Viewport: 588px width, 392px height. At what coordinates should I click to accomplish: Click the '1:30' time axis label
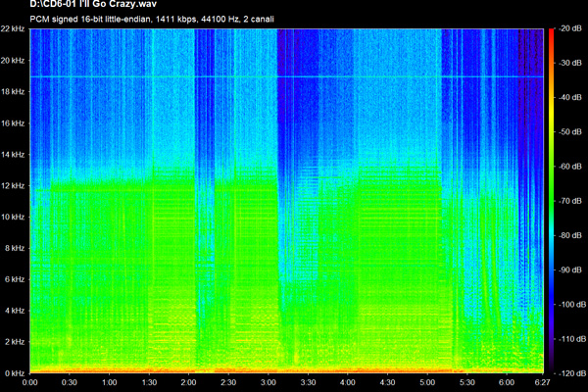[x=149, y=382]
